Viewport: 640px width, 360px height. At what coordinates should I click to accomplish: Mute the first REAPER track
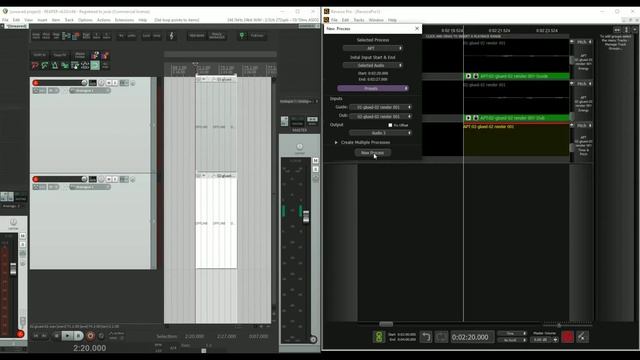tap(109, 83)
